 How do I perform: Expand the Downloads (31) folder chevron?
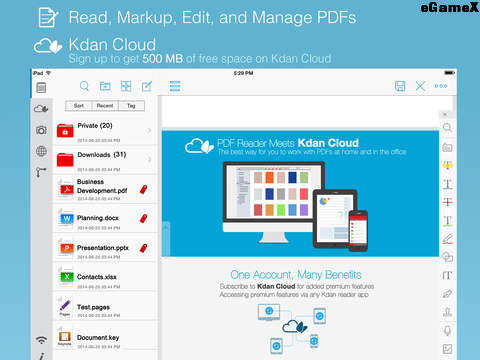(149, 159)
